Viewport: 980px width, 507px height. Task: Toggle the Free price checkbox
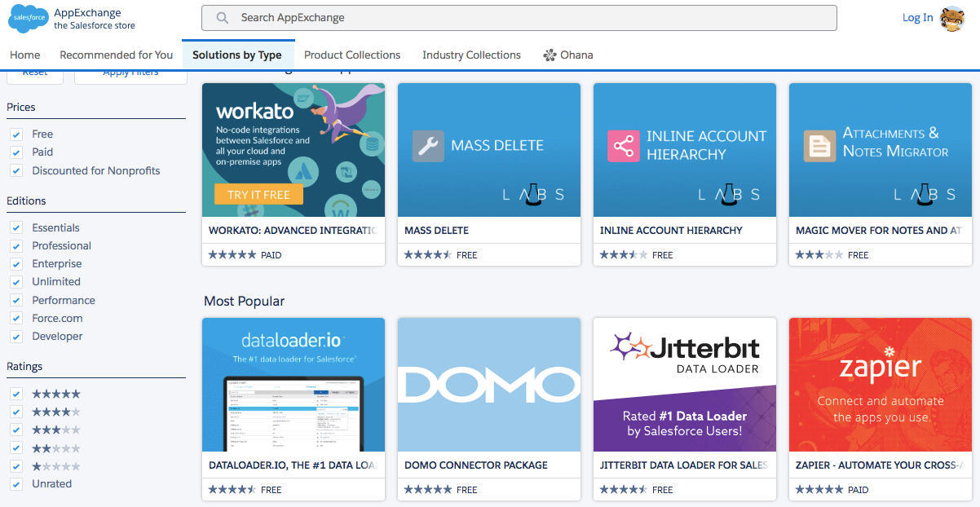(x=15, y=134)
